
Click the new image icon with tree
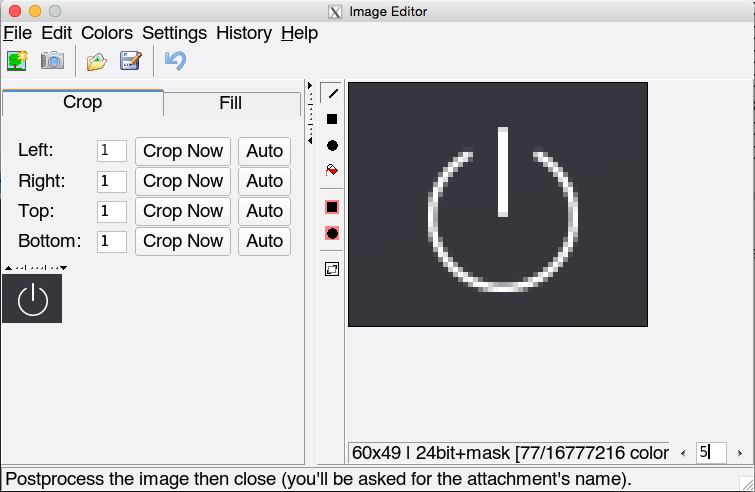click(x=16, y=61)
